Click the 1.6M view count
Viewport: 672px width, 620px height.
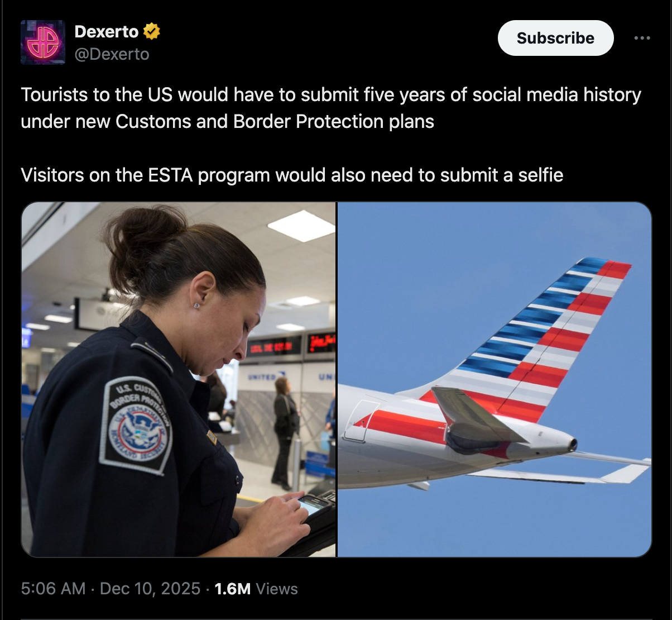click(232, 589)
